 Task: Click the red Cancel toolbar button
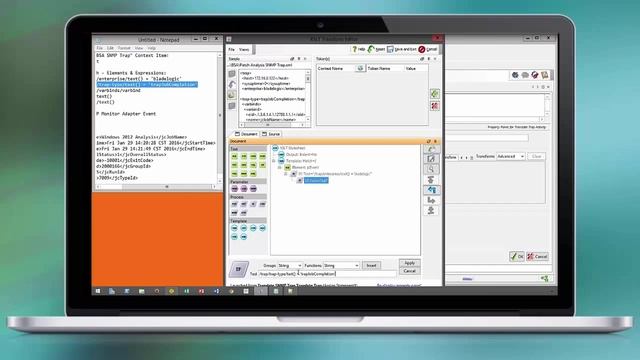(x=428, y=49)
